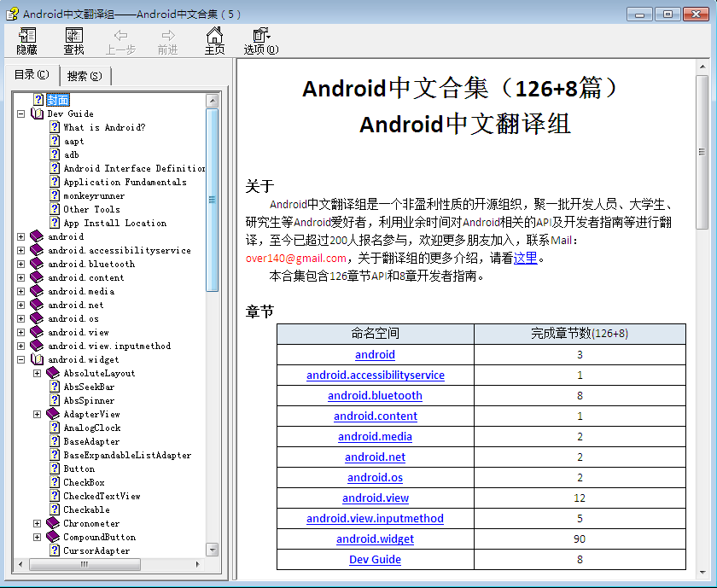
Task: Click the page icon next to 封面
Action: tap(39, 99)
